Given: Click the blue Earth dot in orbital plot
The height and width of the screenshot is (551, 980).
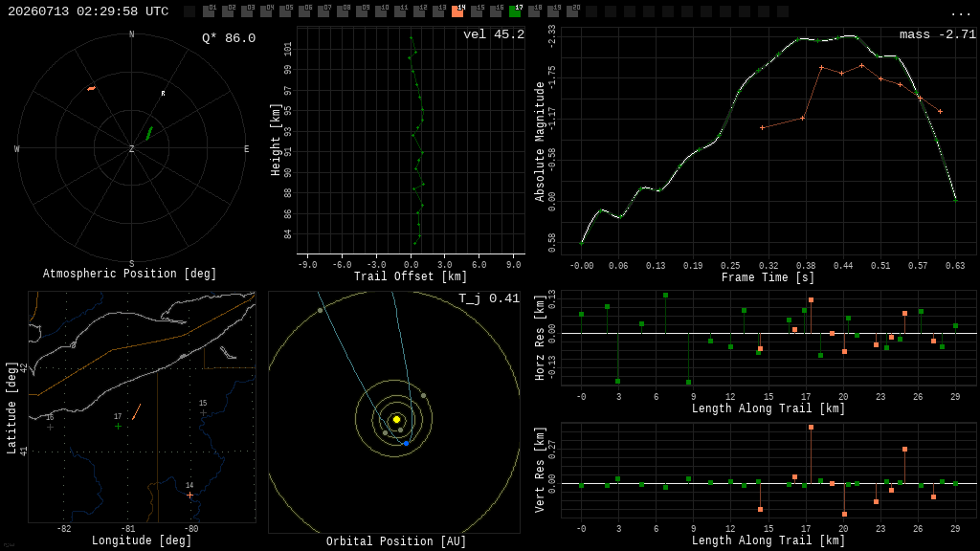Looking at the screenshot, I should click(x=406, y=443).
